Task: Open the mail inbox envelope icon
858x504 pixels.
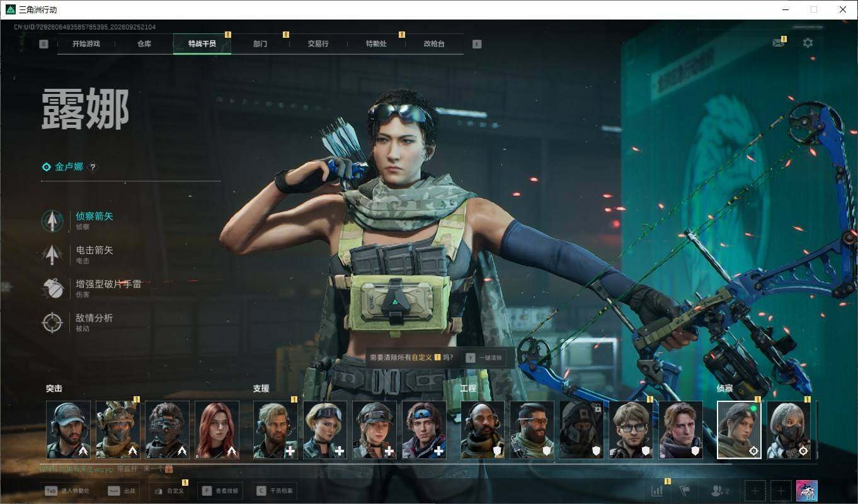Action: [779, 43]
